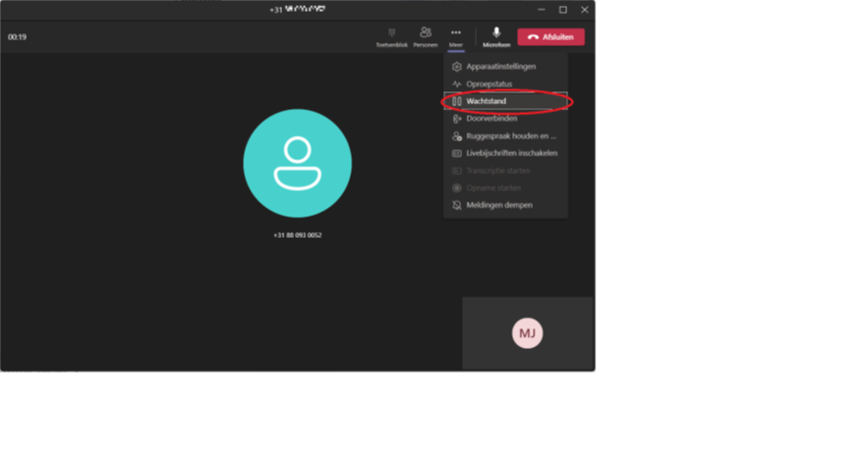The width and height of the screenshot is (868, 465).
Task: Click the captions icon beside Livebijschriften
Action: [x=456, y=153]
